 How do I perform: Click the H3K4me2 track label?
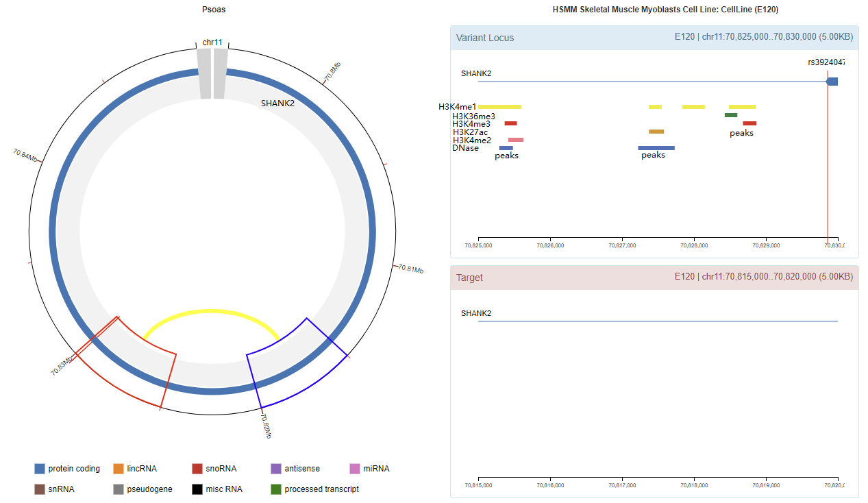click(x=472, y=140)
